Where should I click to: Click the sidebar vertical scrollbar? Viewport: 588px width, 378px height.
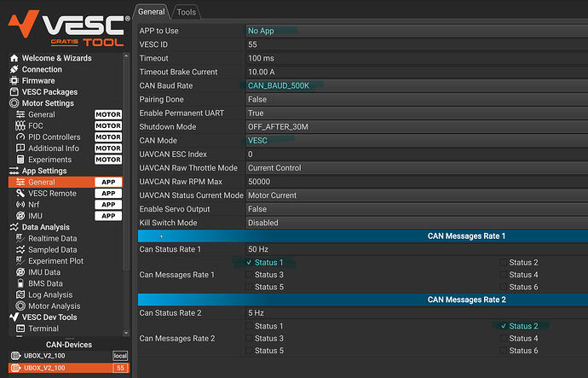(125, 166)
